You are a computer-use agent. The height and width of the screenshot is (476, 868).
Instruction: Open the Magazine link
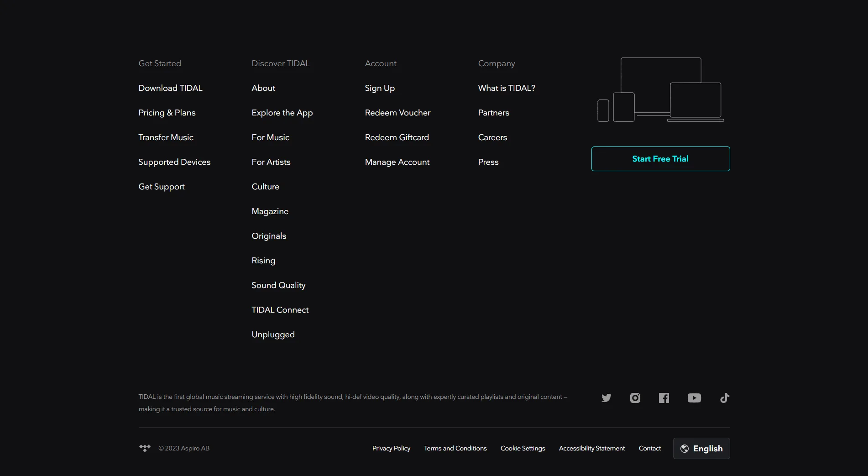point(270,211)
